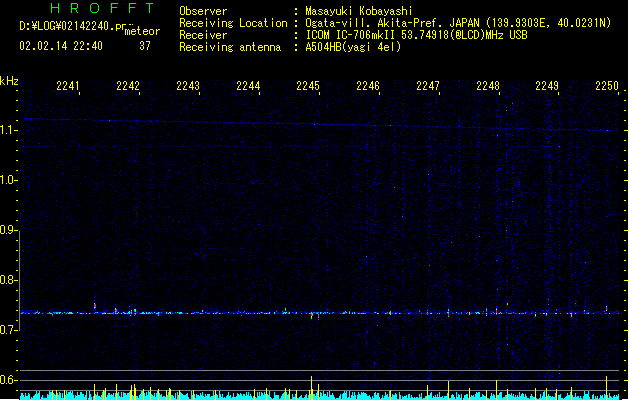Image resolution: width=629 pixels, height=400 pixels.
Task: Click the 2245 time marker
Action: tap(308, 86)
